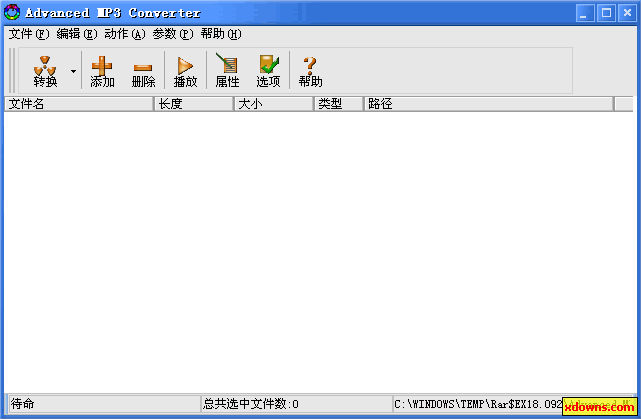Image resolution: width=641 pixels, height=419 pixels.
Task: Open the dropdown arrow next to 转换
Action: [74, 71]
